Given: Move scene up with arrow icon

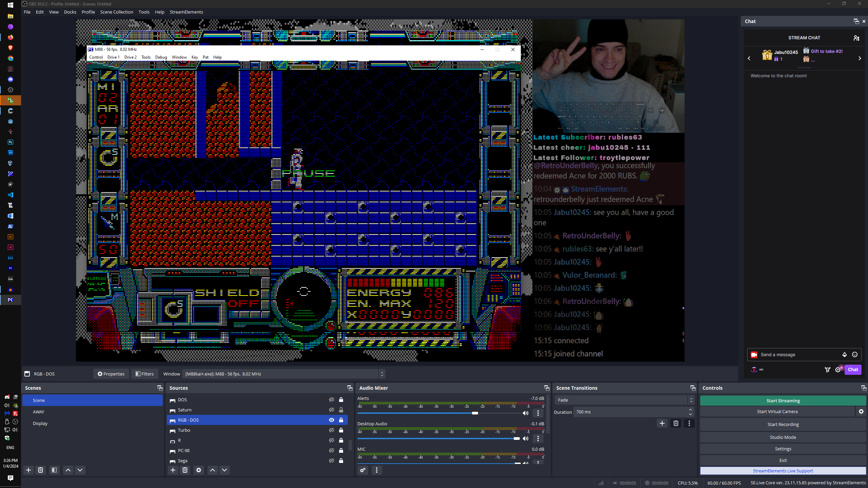Looking at the screenshot, I should coord(68,470).
